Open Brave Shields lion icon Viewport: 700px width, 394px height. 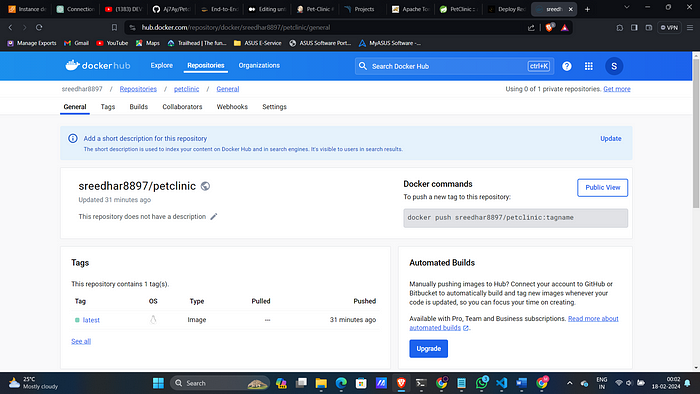click(550, 27)
